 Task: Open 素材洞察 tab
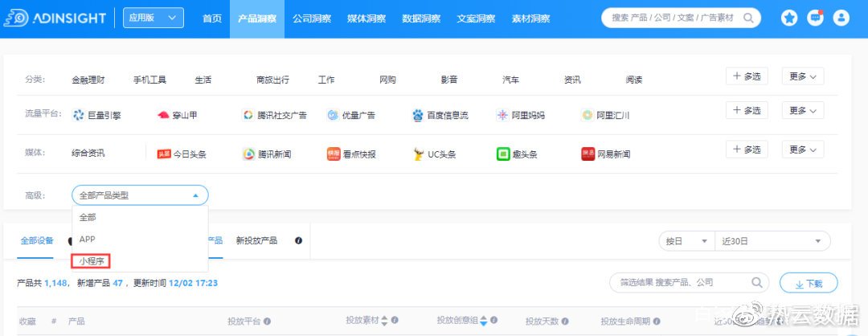(531, 18)
